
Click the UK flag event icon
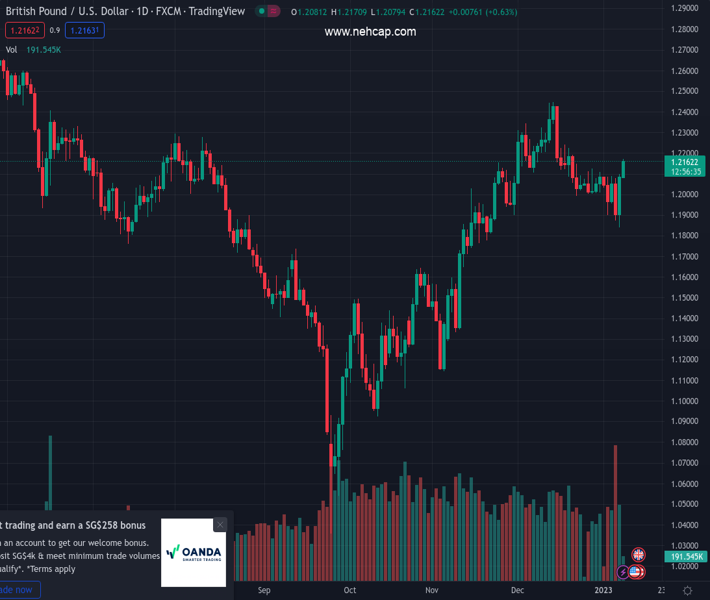[x=638, y=555]
